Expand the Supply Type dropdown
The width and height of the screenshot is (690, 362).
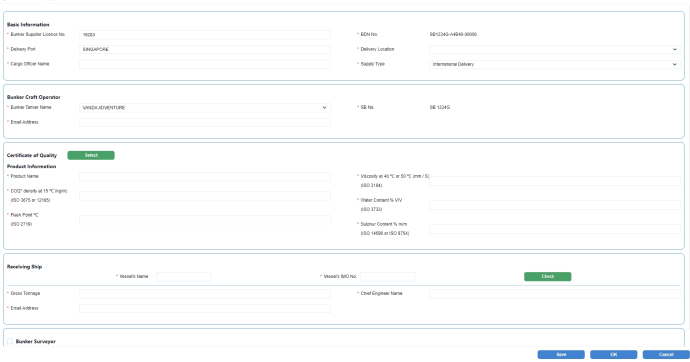tap(554, 64)
